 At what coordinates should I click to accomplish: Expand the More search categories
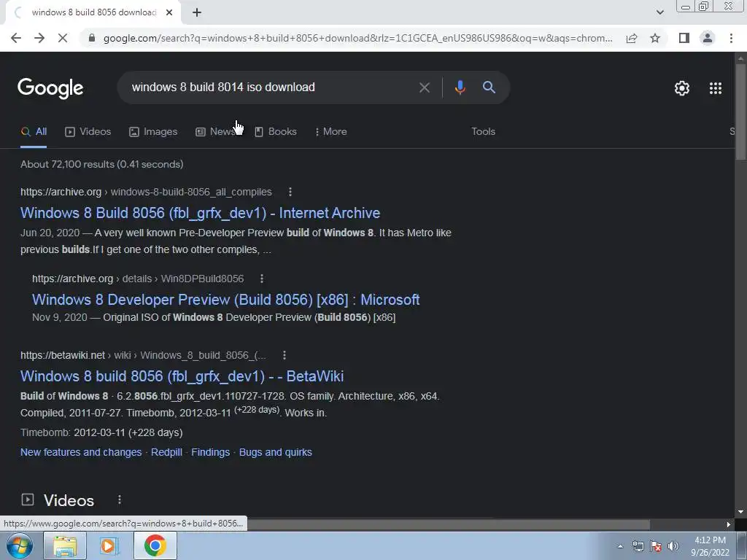point(330,132)
